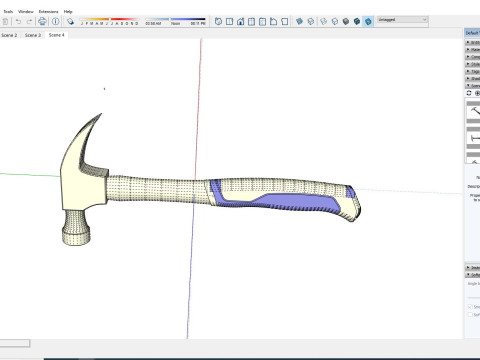Open Model Info via the info icon
Viewport: 480px width, 360px height.
point(56,22)
